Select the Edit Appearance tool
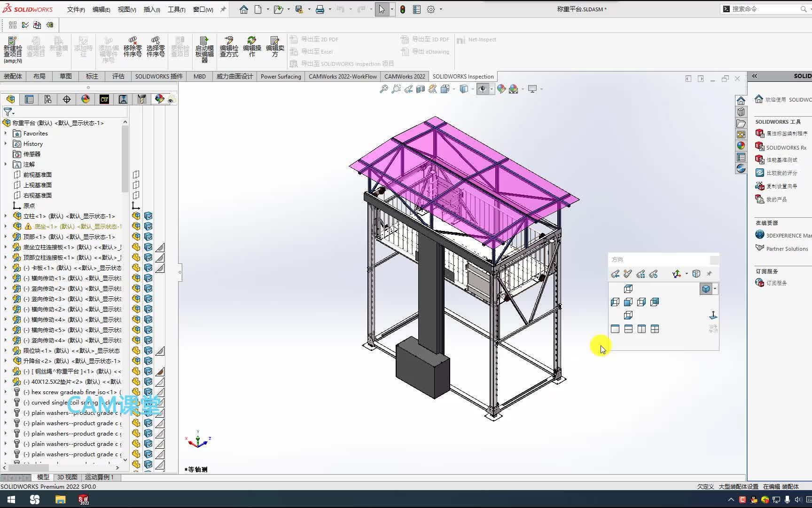 tap(501, 89)
